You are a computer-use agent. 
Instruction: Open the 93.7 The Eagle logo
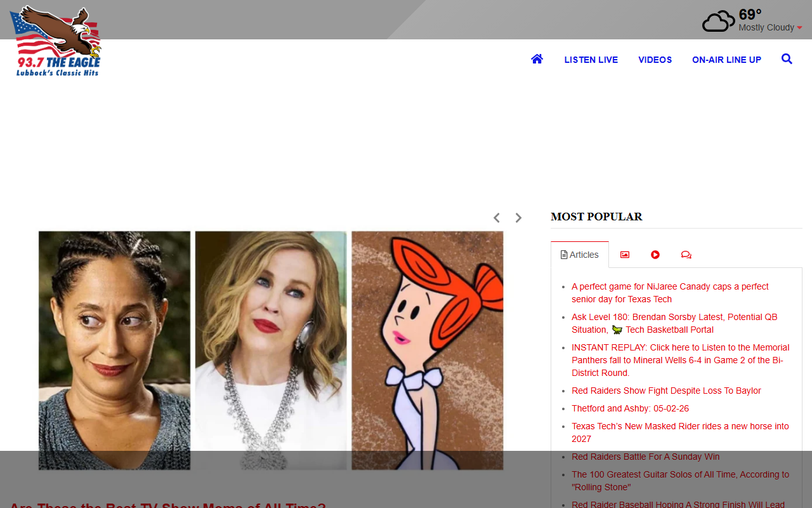[x=56, y=41]
